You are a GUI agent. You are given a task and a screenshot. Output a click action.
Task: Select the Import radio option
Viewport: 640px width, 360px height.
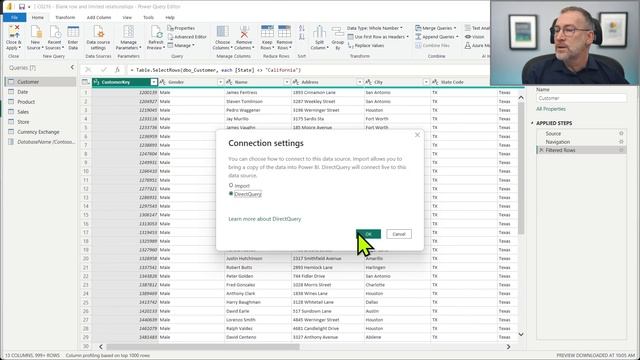(231, 185)
